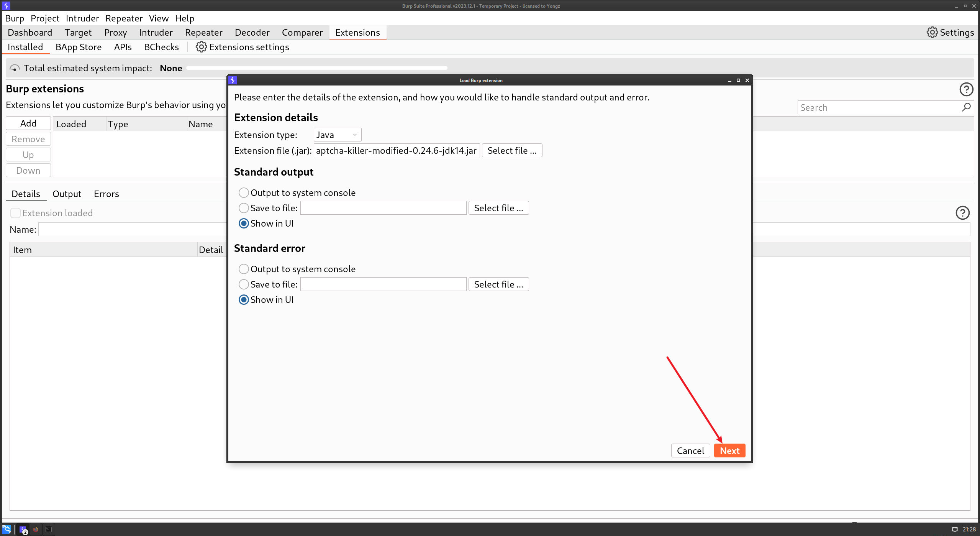Image resolution: width=980 pixels, height=536 pixels.
Task: Switch to the Decoder tab
Action: pos(252,33)
